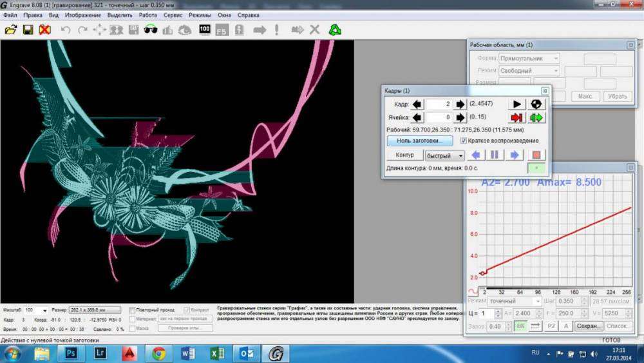644x363 pixels.
Task: Click the black '100' scale icon
Action: 205,30
